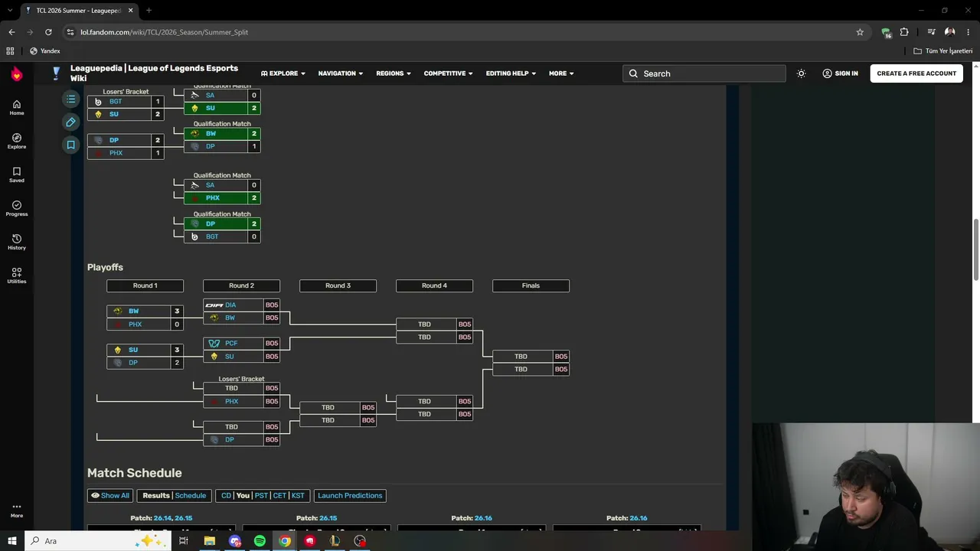
Task: Open Home in the Fandom sidebar
Action: click(x=17, y=107)
